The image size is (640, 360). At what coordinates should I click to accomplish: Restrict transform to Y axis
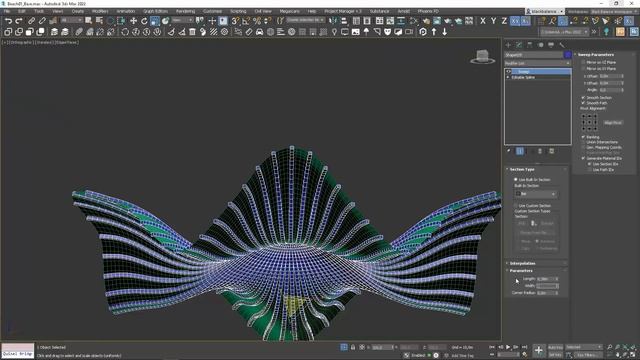click(x=493, y=21)
